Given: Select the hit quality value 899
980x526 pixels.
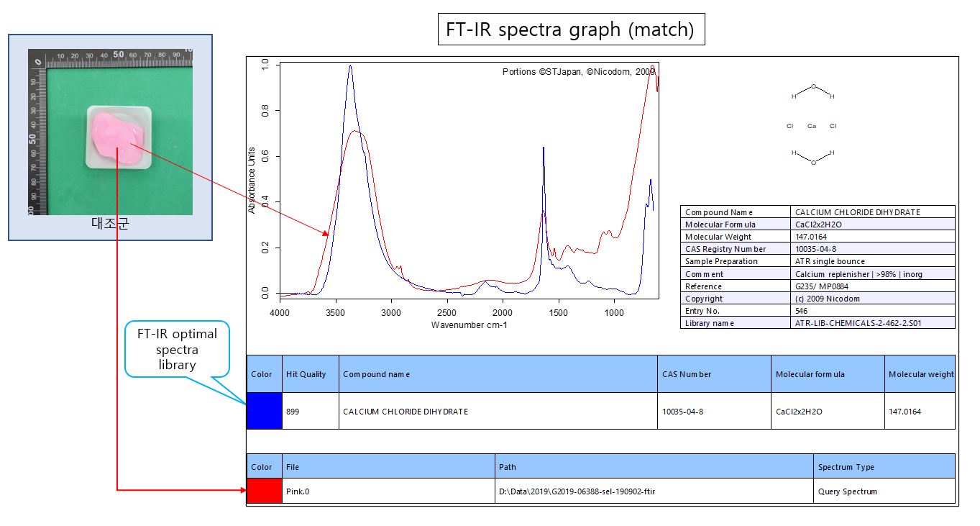Looking at the screenshot, I should tap(293, 412).
